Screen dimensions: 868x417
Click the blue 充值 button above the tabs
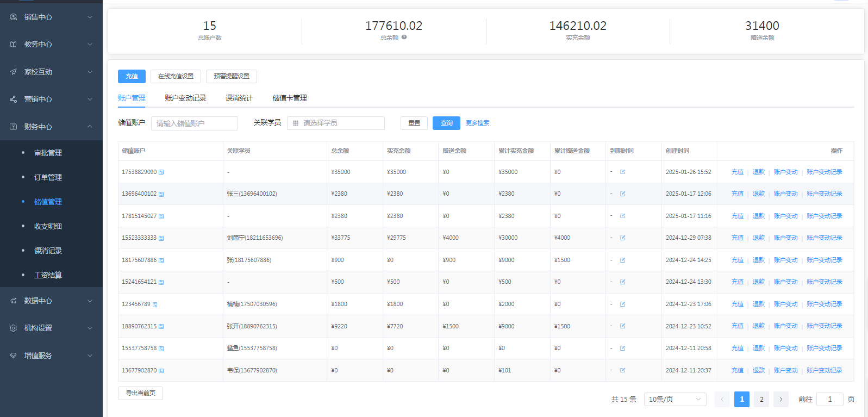[132, 76]
